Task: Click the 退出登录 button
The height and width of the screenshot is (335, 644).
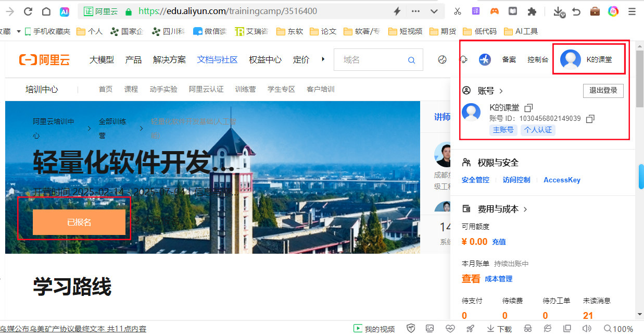Action: (x=603, y=91)
